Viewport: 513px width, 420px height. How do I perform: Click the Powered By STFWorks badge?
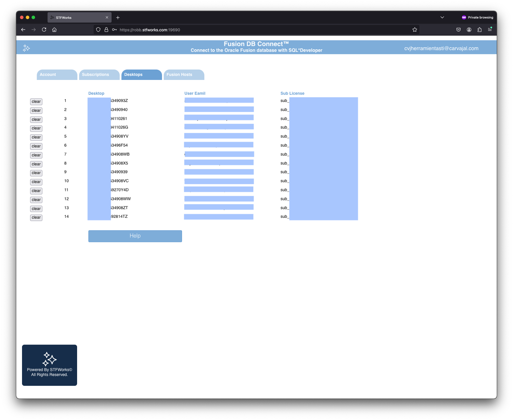tap(50, 365)
